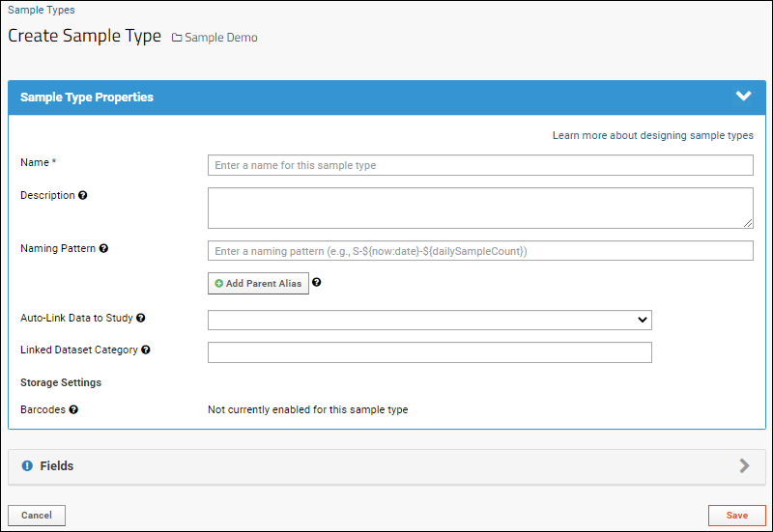
Task: Save the sample type
Action: tap(737, 516)
